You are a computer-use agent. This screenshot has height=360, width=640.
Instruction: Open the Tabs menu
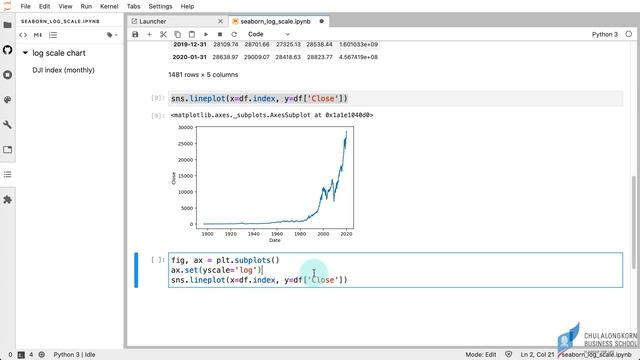133,7
